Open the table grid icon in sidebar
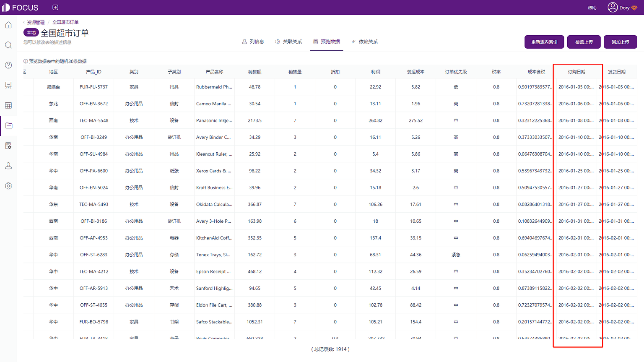Viewport: 644px width, 362px height. tap(8, 105)
